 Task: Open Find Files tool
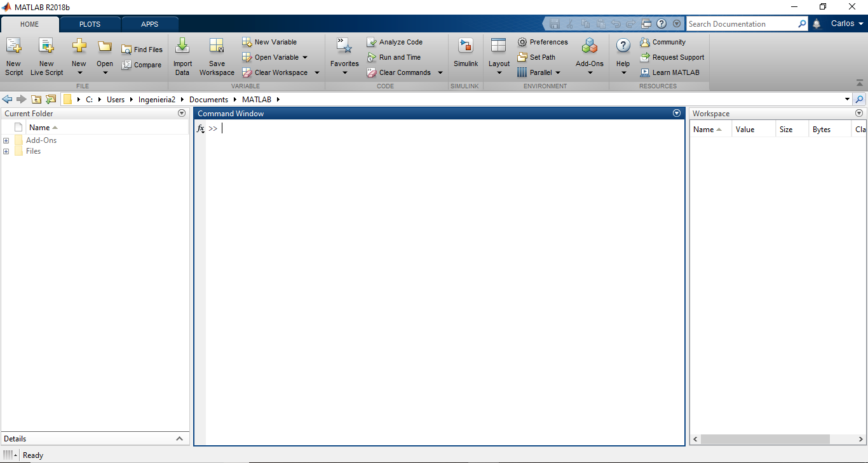point(142,50)
